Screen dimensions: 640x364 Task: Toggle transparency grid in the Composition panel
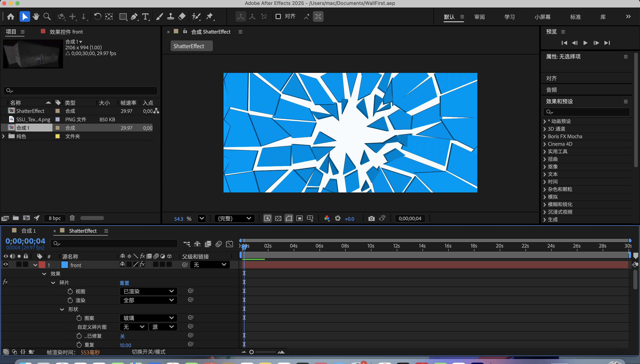click(x=278, y=218)
